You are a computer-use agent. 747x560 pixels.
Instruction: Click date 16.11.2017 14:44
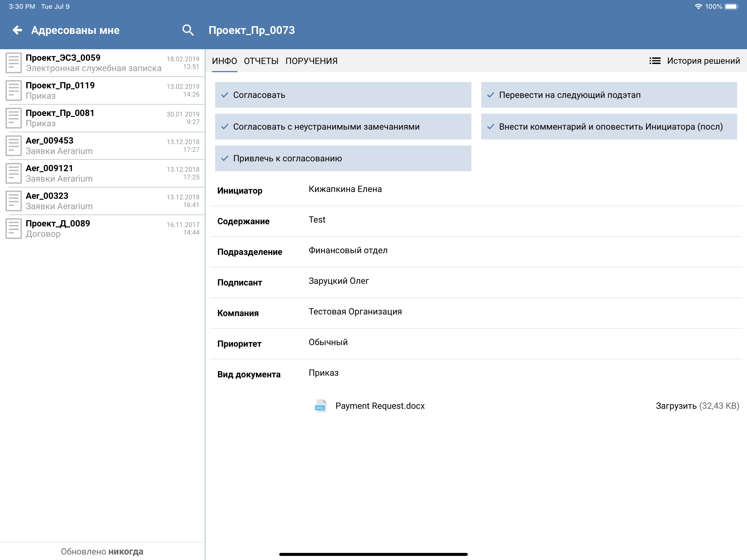pos(183,229)
